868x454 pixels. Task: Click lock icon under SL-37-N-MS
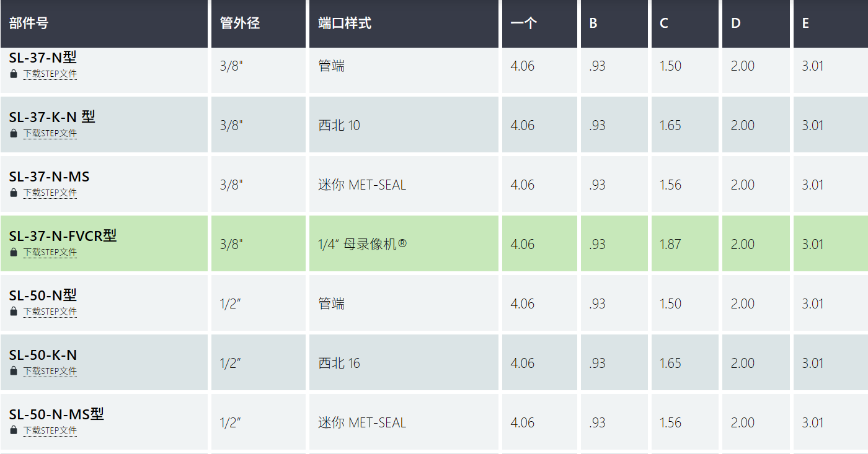click(14, 193)
